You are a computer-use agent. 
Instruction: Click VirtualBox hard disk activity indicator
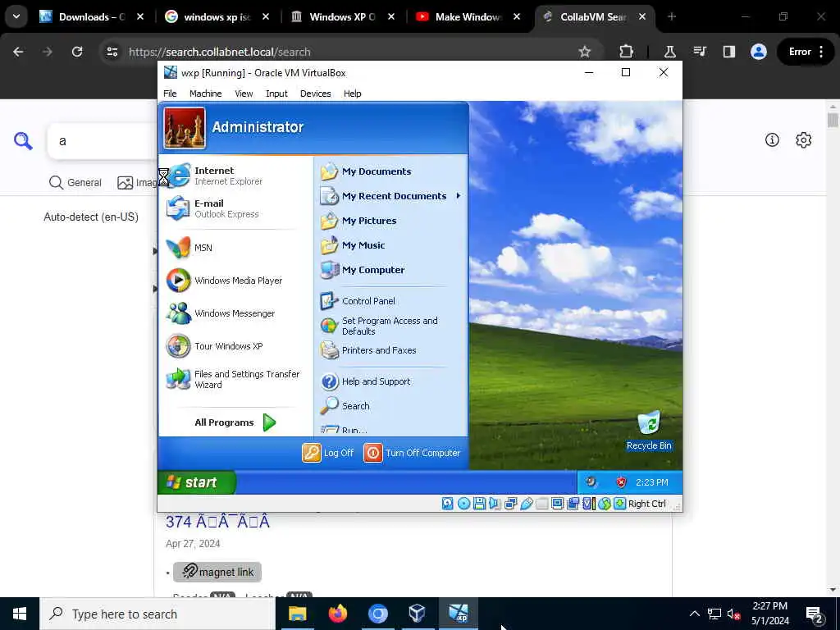pos(447,504)
